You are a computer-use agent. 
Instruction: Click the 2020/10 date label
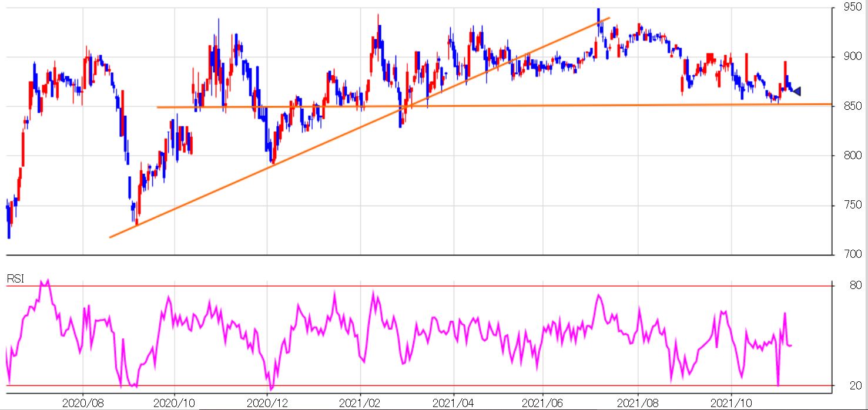175,403
